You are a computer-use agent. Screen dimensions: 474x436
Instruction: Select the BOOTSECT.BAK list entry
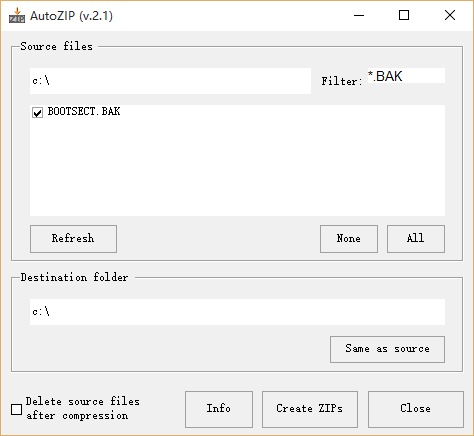[84, 111]
